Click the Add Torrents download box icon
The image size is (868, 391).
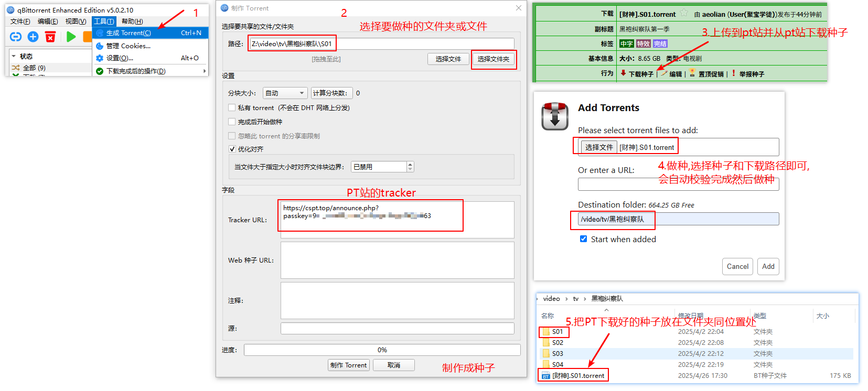[555, 116]
